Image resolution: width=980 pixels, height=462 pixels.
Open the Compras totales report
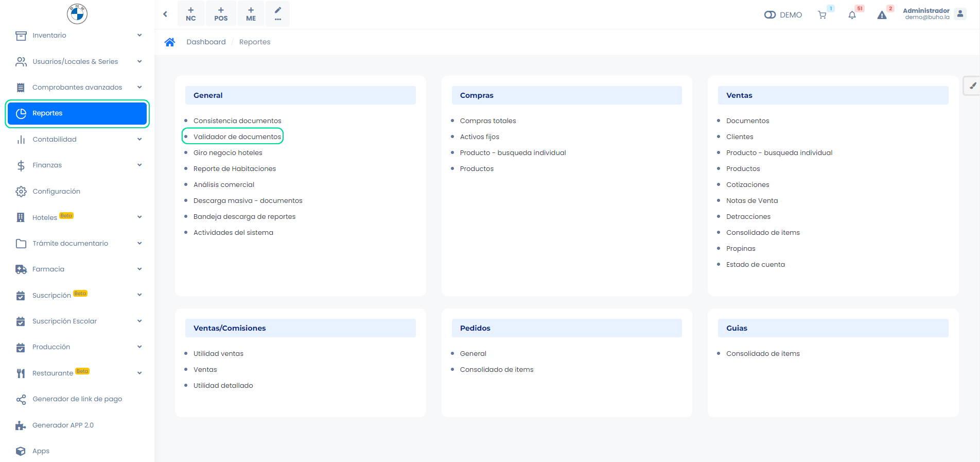(x=487, y=121)
